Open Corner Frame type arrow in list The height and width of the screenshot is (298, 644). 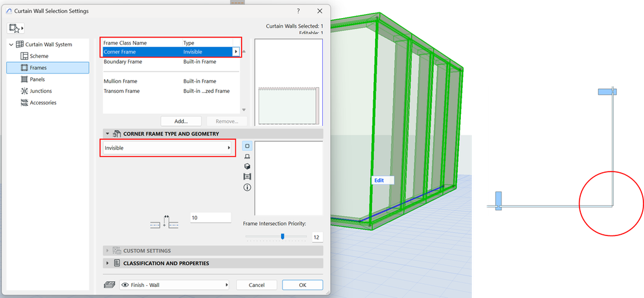tap(236, 52)
